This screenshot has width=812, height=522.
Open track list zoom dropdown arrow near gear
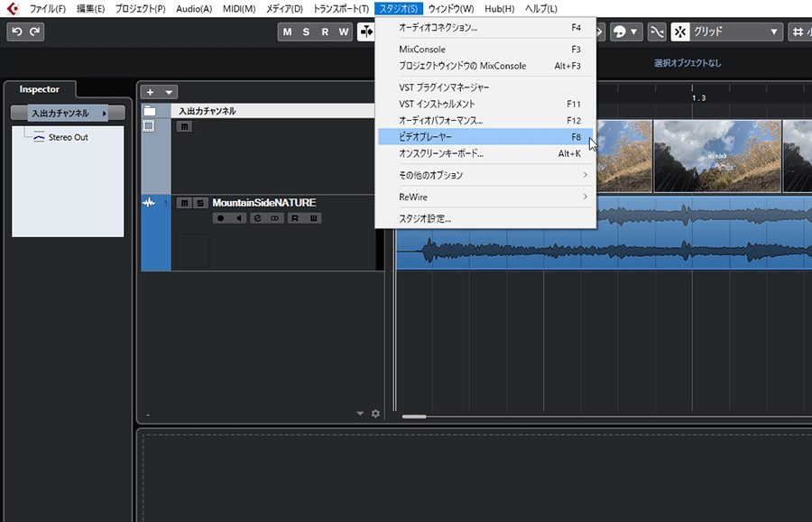(x=360, y=413)
